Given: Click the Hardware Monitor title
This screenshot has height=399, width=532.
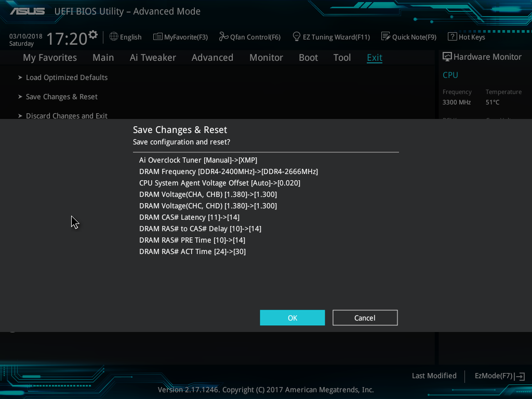Looking at the screenshot, I should pos(487,57).
